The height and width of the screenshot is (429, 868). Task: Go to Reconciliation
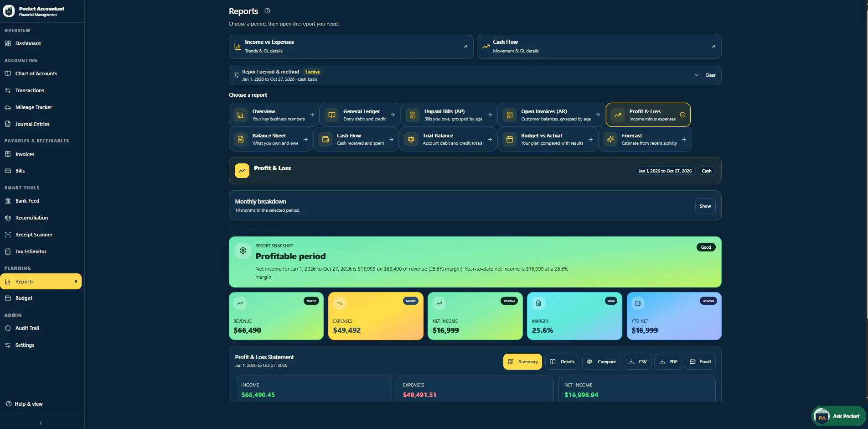point(41,218)
